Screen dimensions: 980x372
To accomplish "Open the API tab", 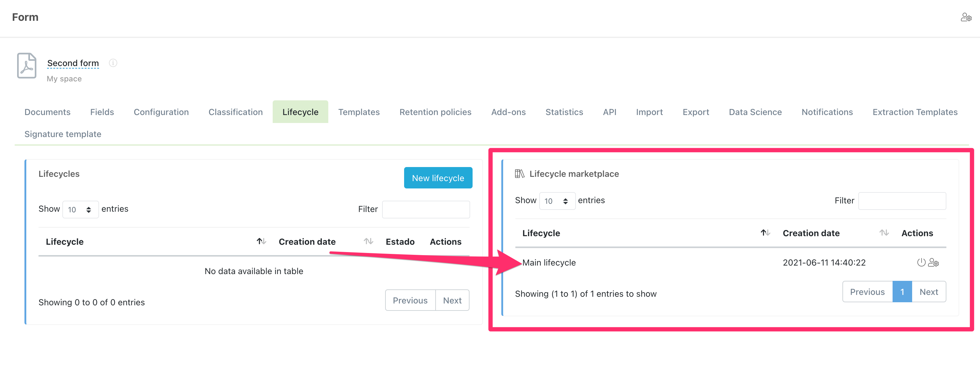I will pyautogui.click(x=610, y=112).
